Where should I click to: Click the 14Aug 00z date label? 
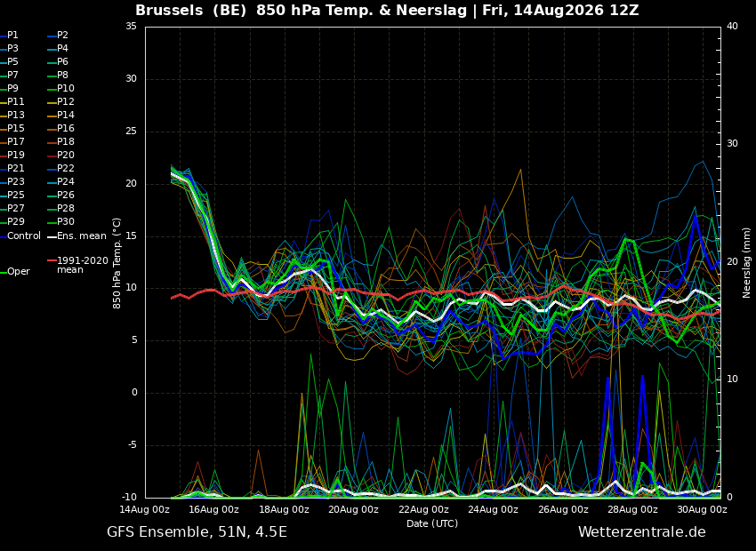145,509
